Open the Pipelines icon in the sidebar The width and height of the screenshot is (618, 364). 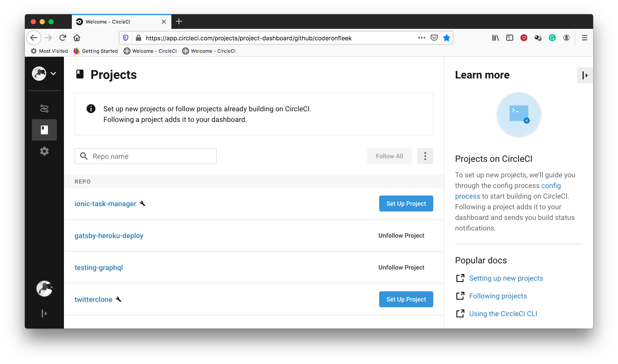coord(44,109)
